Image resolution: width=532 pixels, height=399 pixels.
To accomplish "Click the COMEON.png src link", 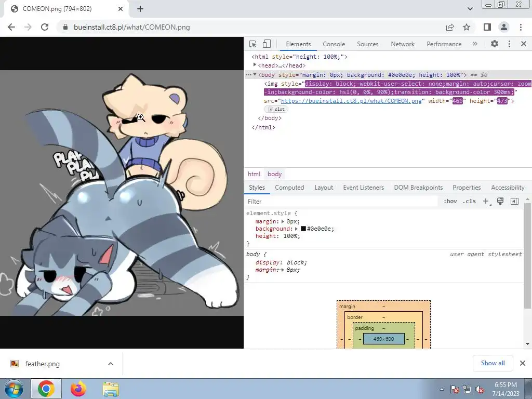I will (x=351, y=101).
